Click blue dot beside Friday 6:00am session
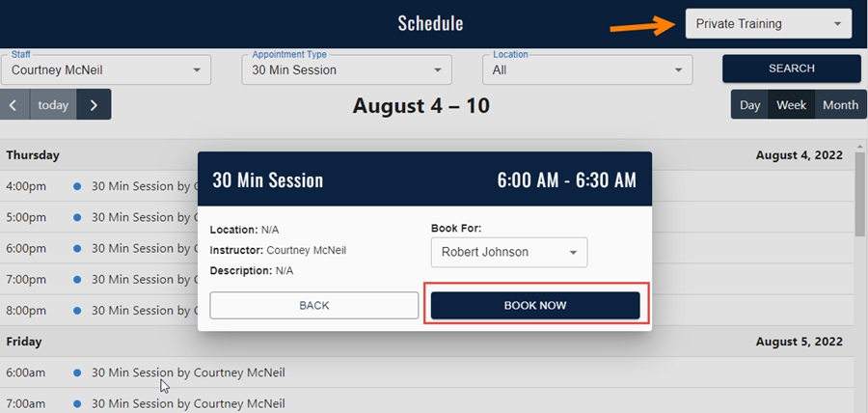Viewport: 868px width, 413px height. pos(77,372)
